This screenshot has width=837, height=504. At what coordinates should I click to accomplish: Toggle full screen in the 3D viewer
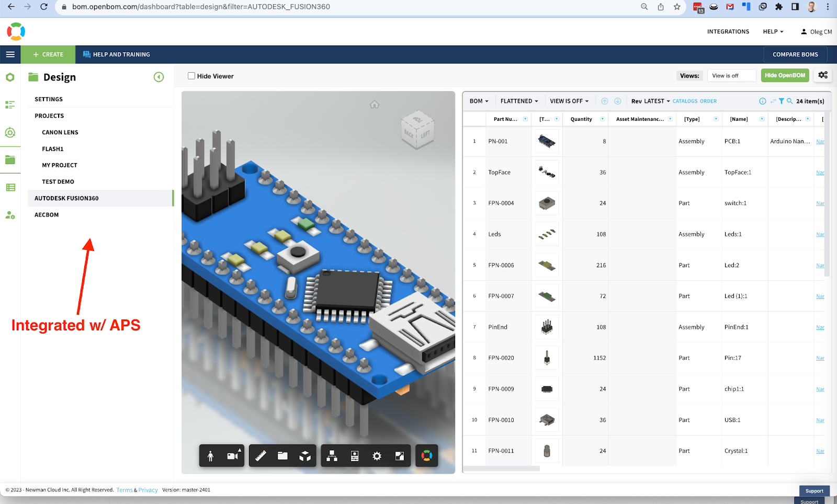click(399, 456)
